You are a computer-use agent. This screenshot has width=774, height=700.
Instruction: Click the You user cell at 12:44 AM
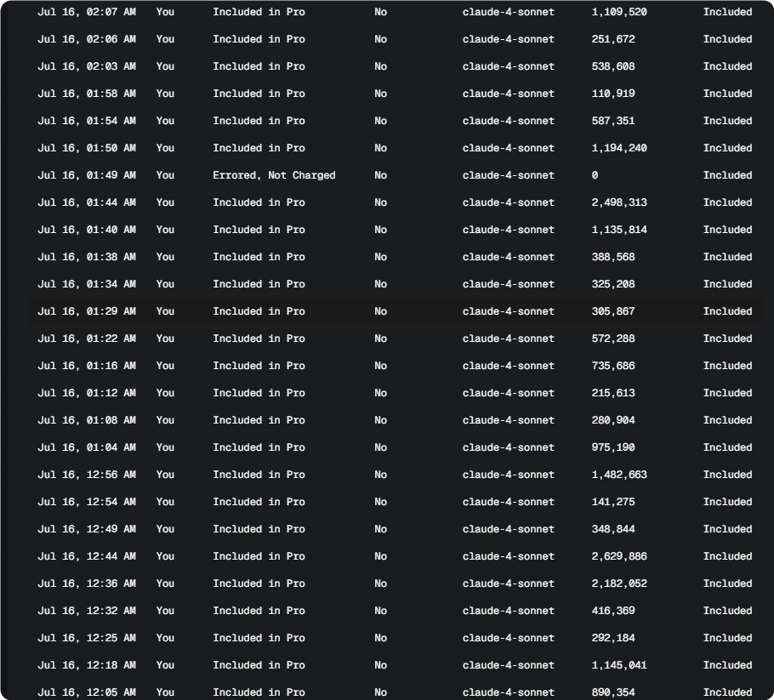pyautogui.click(x=165, y=556)
